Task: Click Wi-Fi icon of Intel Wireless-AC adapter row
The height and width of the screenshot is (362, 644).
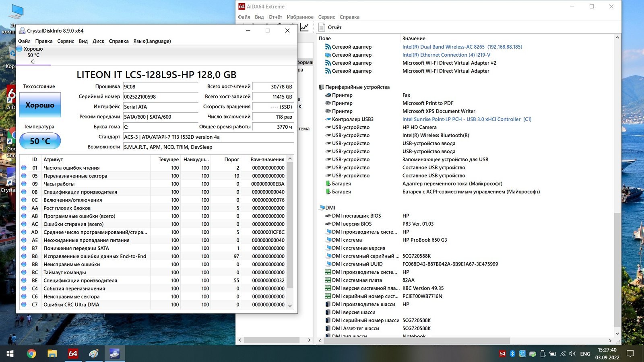Action: coord(328,47)
